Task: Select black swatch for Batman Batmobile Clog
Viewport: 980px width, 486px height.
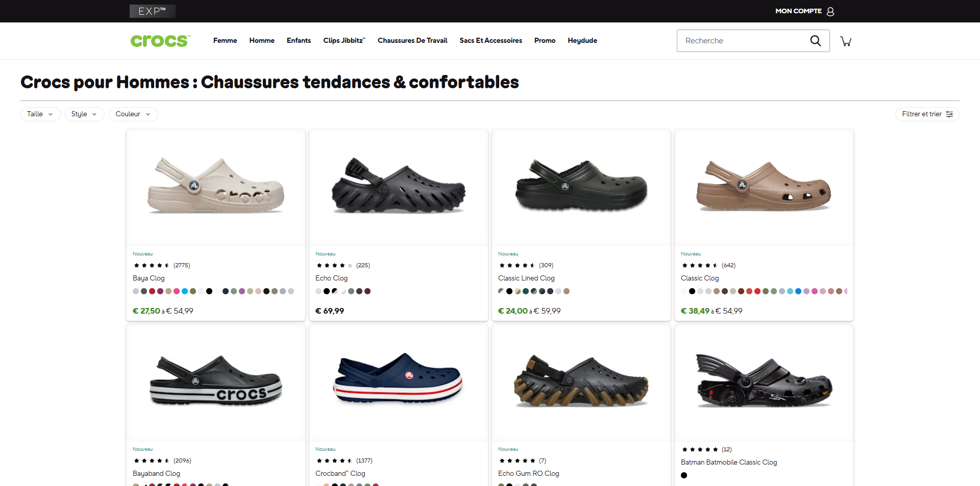Action: 684,475
